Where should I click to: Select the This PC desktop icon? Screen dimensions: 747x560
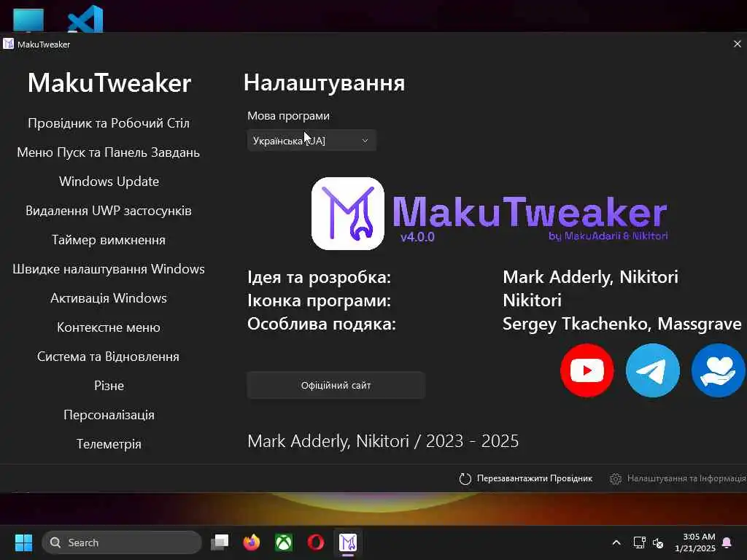tap(28, 20)
